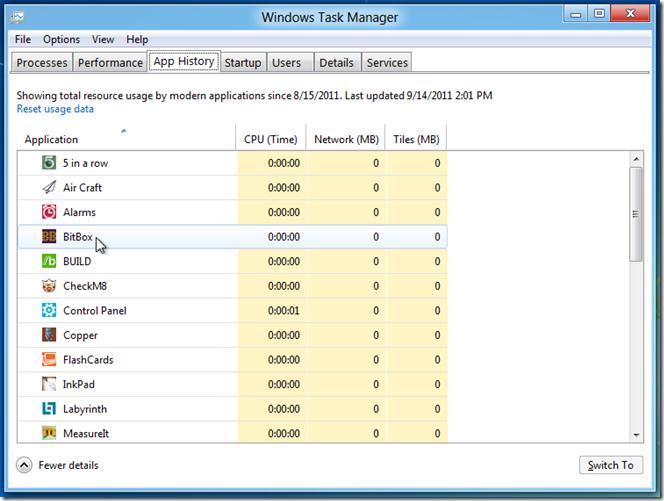Switch to the Startup tab
The image size is (664, 501).
(242, 63)
